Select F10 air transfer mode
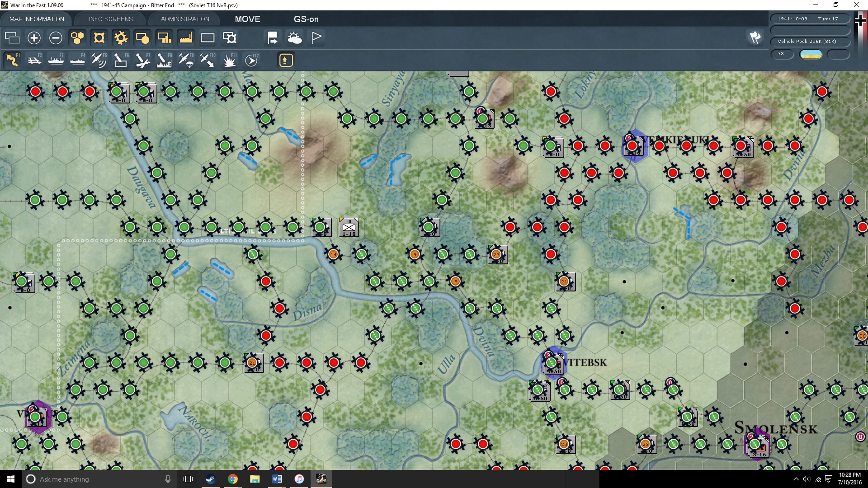The image size is (868, 488). click(x=208, y=60)
